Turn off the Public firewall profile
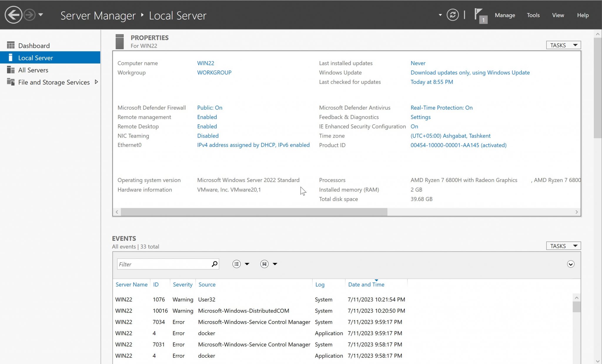Image resolution: width=602 pixels, height=364 pixels. [x=210, y=108]
